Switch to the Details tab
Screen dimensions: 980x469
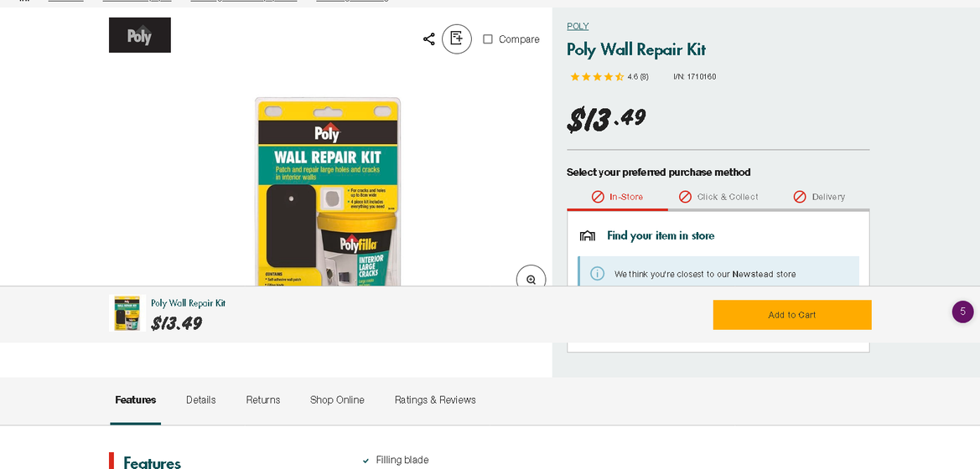pos(201,400)
